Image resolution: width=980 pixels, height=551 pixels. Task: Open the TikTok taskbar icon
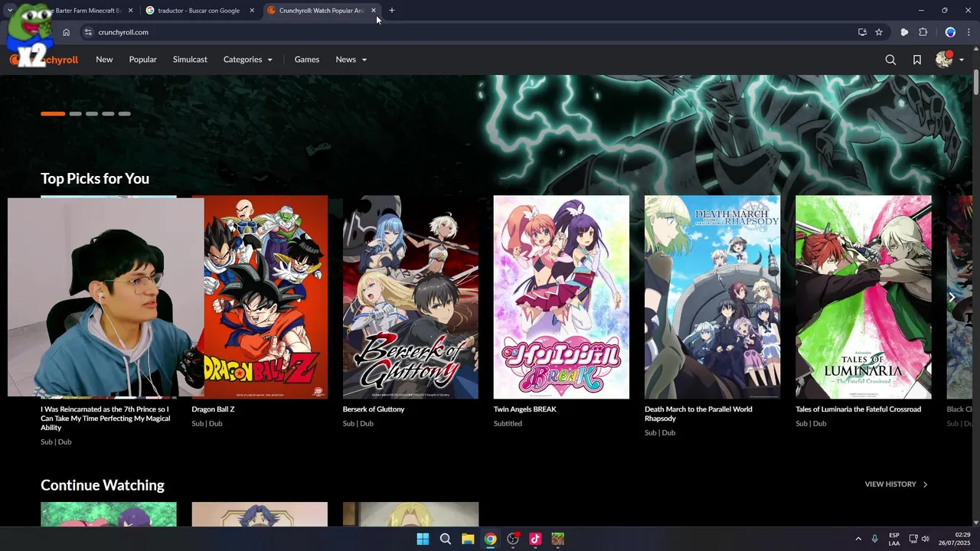pyautogui.click(x=535, y=540)
